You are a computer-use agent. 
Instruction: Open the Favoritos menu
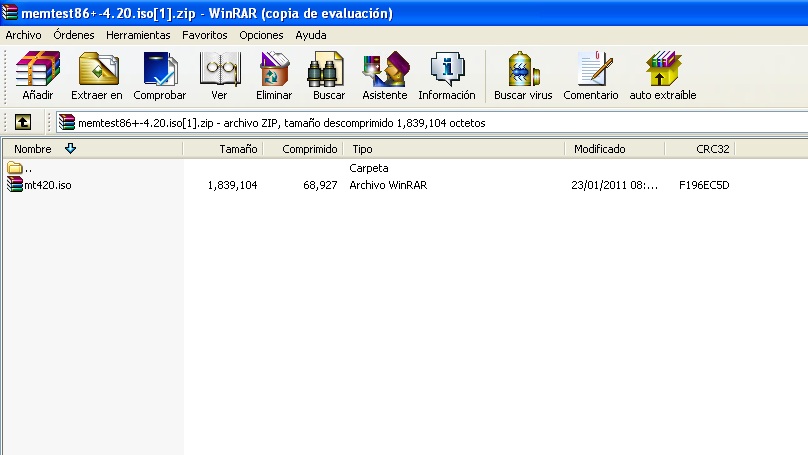coord(205,35)
